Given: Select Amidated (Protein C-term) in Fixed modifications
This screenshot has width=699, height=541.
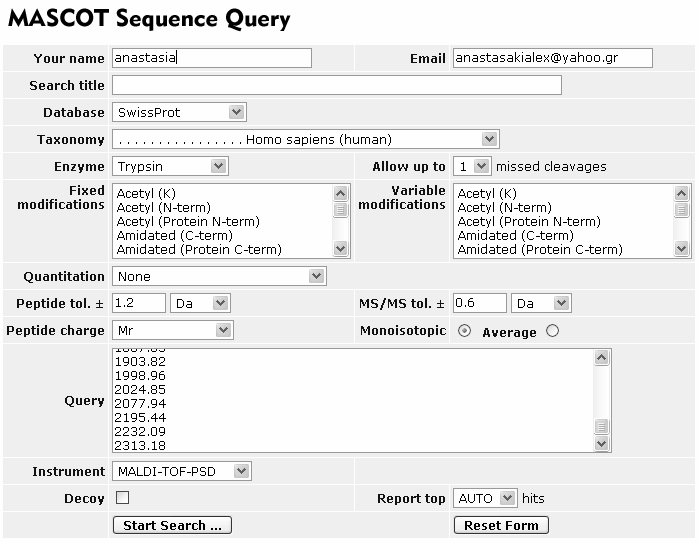Looking at the screenshot, I should tap(199, 250).
